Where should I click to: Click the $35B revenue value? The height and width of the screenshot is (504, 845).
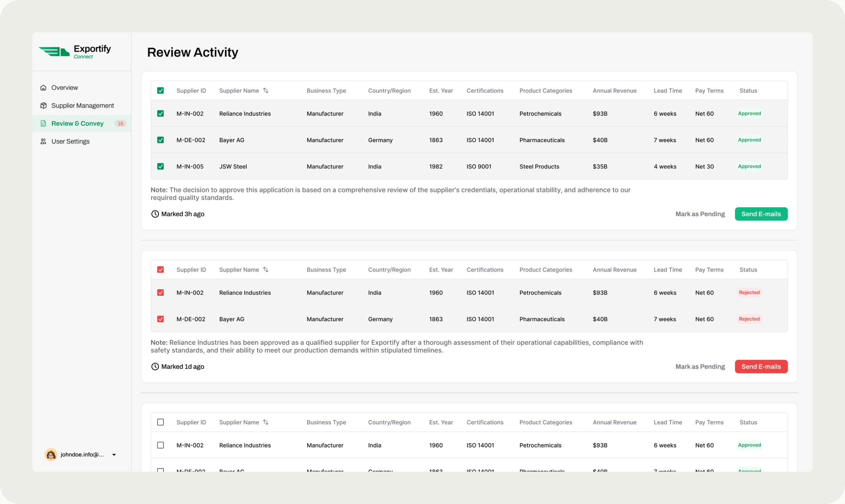600,167
